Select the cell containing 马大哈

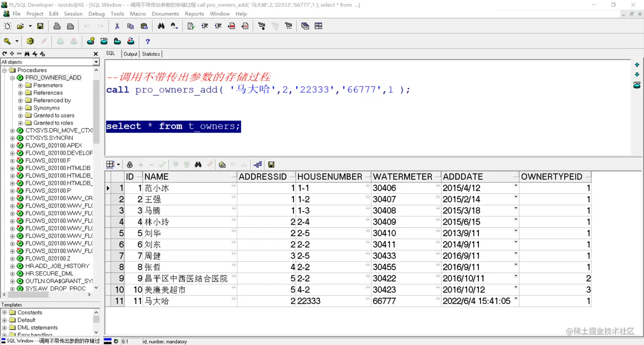tap(190, 301)
